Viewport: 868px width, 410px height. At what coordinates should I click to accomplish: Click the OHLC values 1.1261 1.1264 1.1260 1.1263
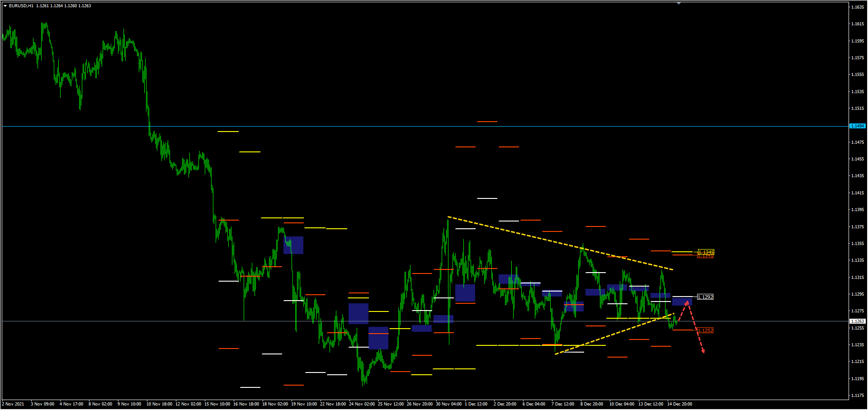point(64,6)
